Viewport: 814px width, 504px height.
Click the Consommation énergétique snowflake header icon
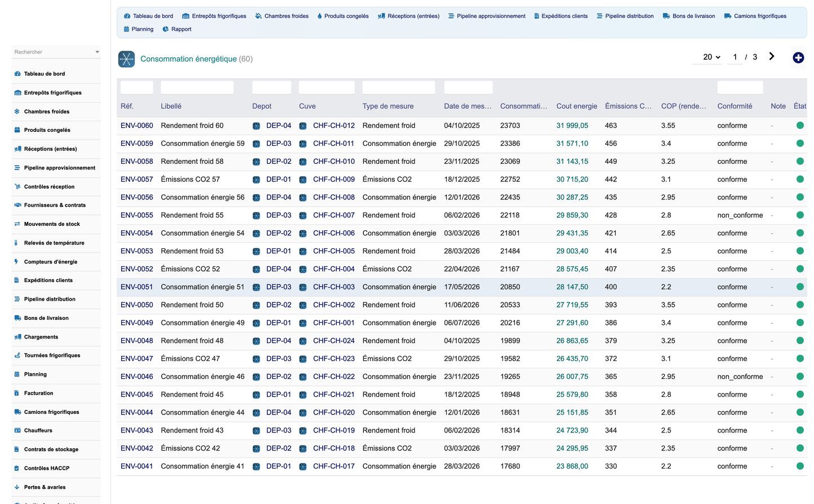pyautogui.click(x=127, y=59)
